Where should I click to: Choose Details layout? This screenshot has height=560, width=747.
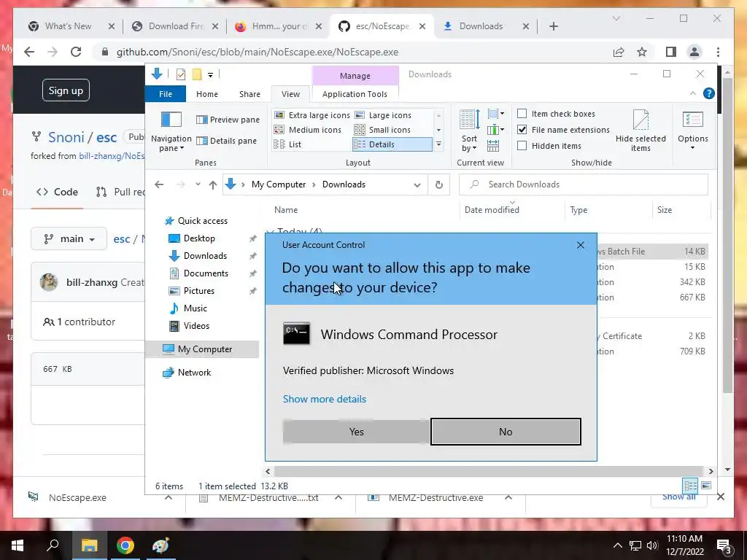click(x=392, y=144)
